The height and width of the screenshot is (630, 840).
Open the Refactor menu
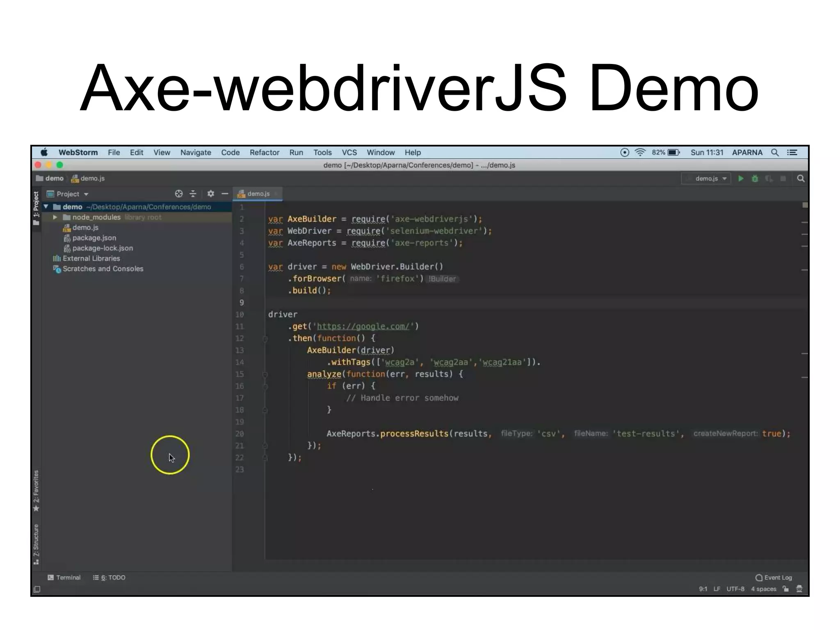click(x=264, y=153)
